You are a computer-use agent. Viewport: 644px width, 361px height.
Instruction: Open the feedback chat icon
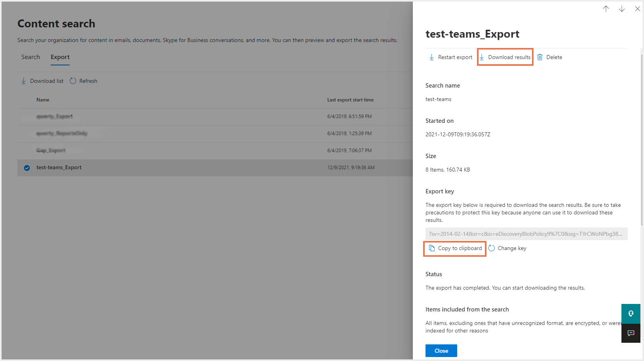click(x=631, y=333)
